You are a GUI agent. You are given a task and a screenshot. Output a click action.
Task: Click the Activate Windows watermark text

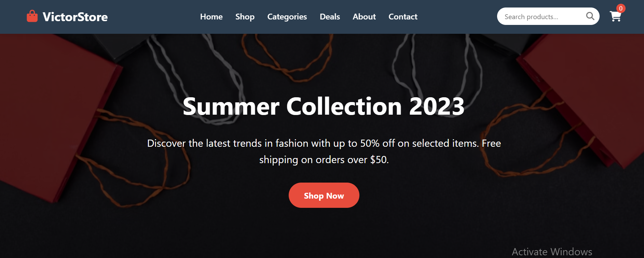pyautogui.click(x=552, y=252)
